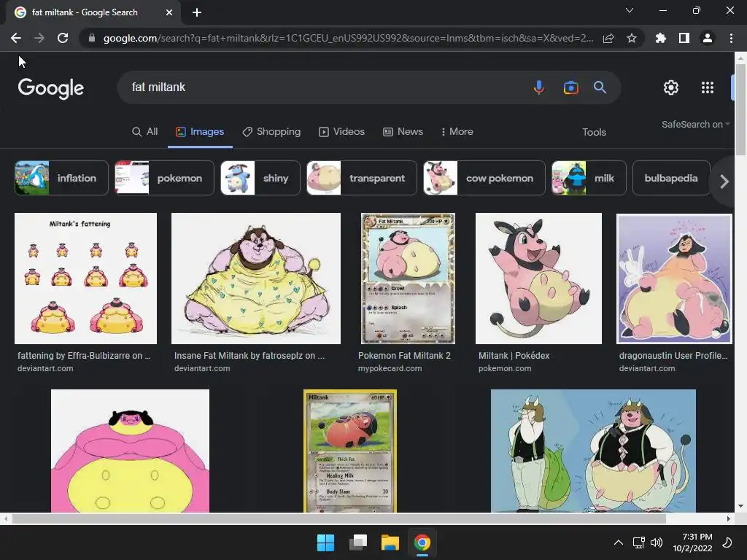This screenshot has width=747, height=560.
Task: Follow the 'fattening by Effra-Bulbizarre on ...' link
Action: [85, 356]
